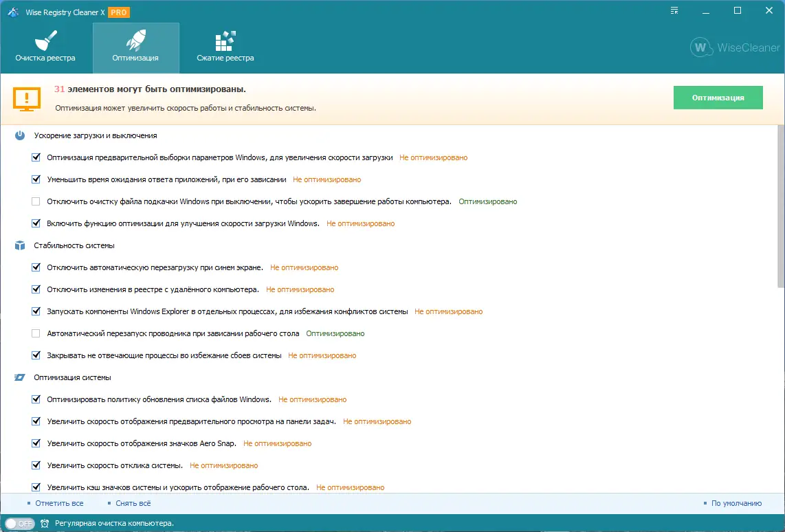Maximize the Wise Registry Cleaner window

click(738, 11)
